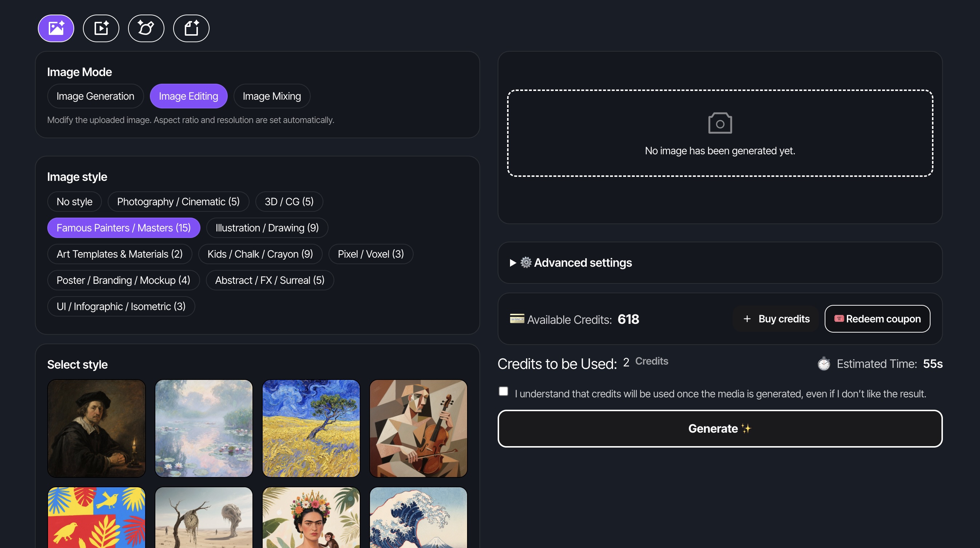The width and height of the screenshot is (980, 548).
Task: Click the stopwatch icon beside Estimated Time
Action: (x=824, y=364)
